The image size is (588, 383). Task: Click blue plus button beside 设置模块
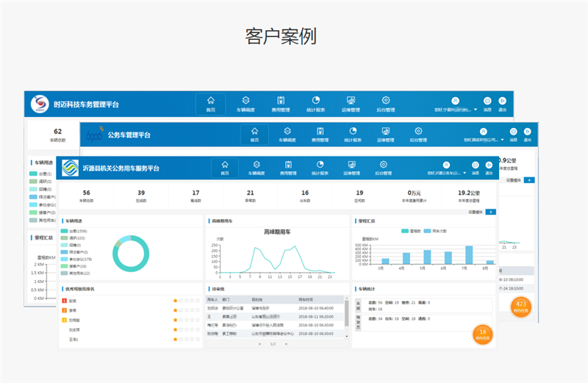(491, 212)
